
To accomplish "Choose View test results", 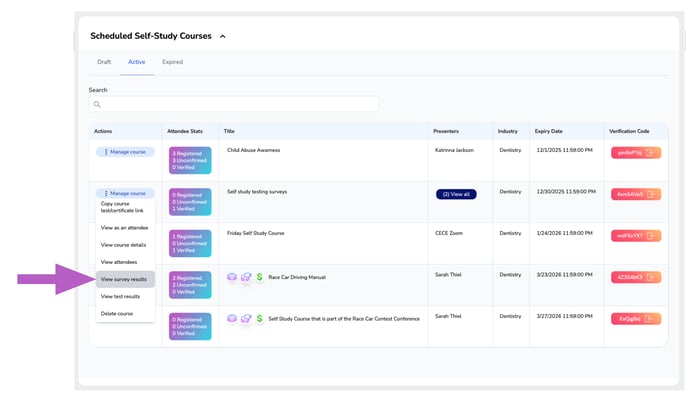I will click(x=125, y=296).
